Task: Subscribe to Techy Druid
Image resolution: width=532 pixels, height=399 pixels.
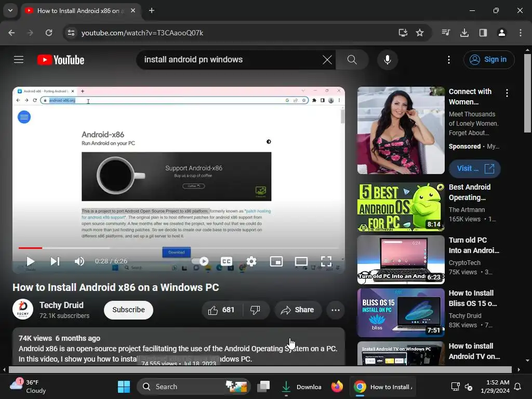Action: 129,310
